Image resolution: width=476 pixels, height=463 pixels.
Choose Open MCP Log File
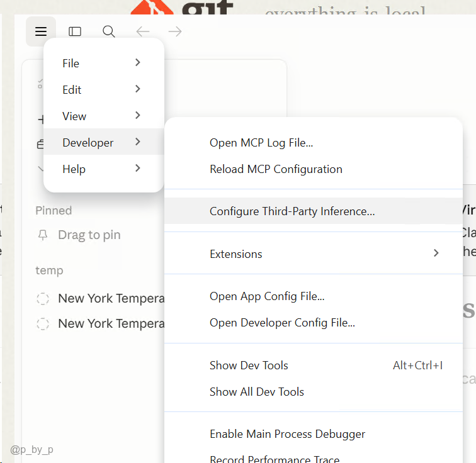(314, 143)
